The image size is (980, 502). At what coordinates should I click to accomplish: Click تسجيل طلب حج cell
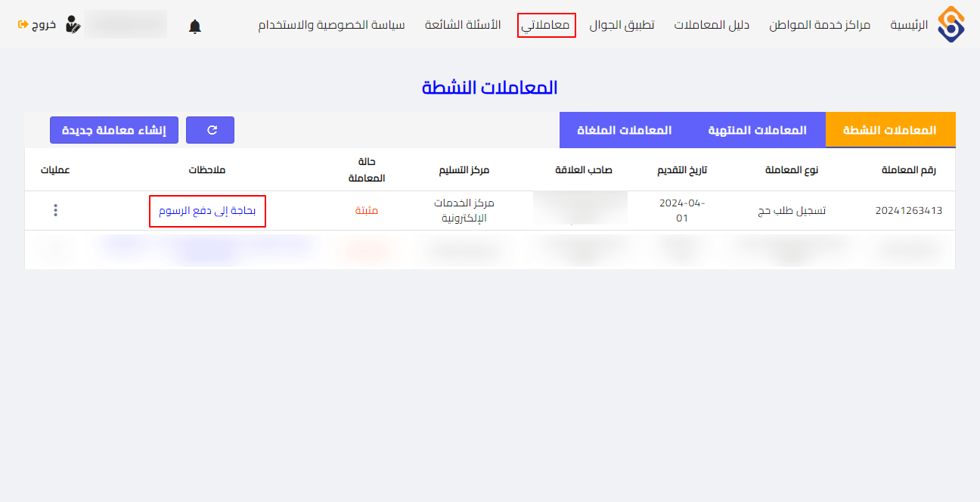click(x=792, y=211)
